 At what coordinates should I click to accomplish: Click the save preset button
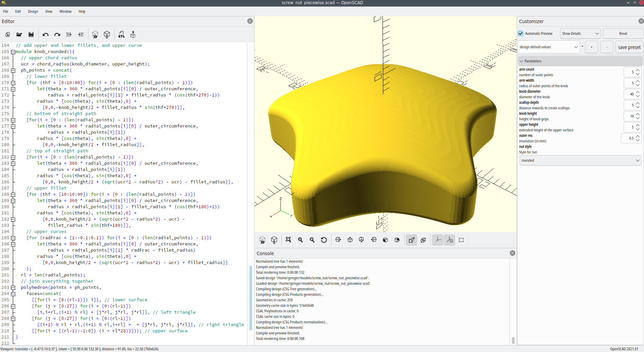click(x=629, y=47)
